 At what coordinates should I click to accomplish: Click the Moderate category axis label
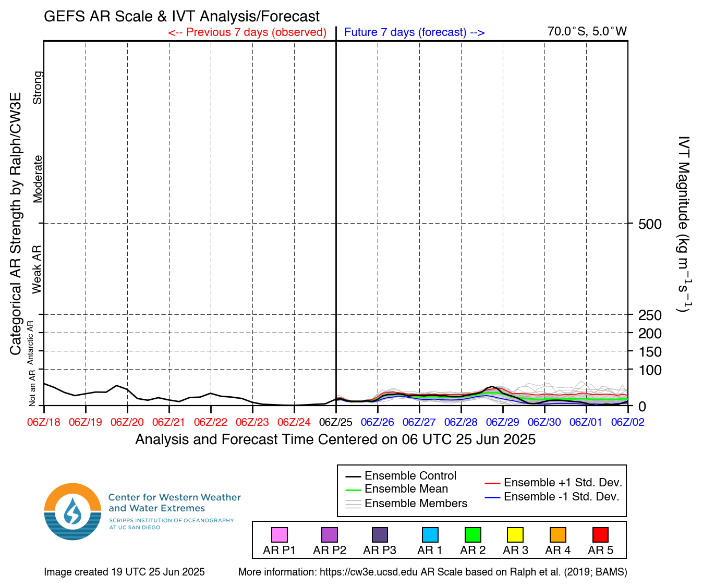[x=37, y=179]
